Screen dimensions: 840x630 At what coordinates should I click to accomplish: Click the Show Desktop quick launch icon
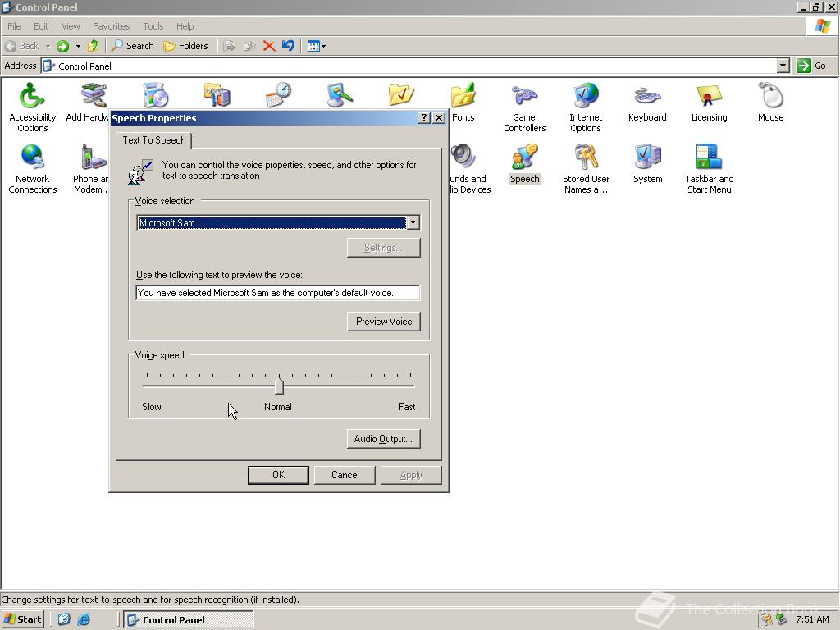64,619
